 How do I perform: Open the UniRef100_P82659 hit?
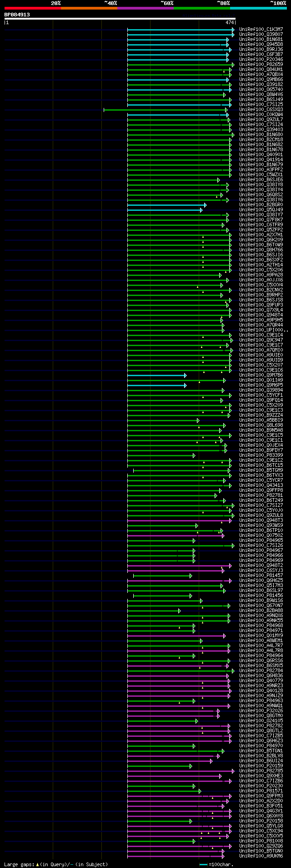click(261, 64)
